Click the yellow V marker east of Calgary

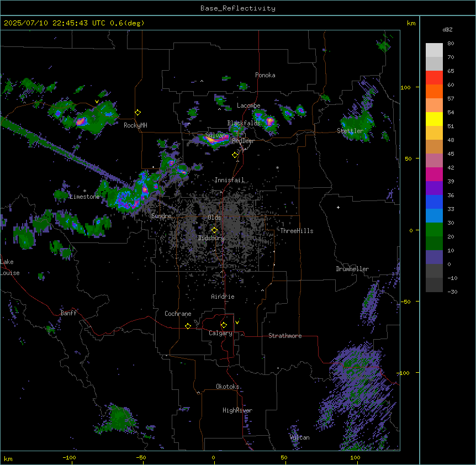click(x=237, y=323)
